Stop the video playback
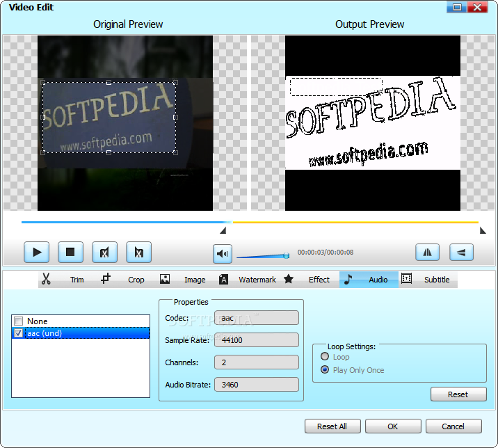Screen dimensions: 498x448 tap(70, 253)
